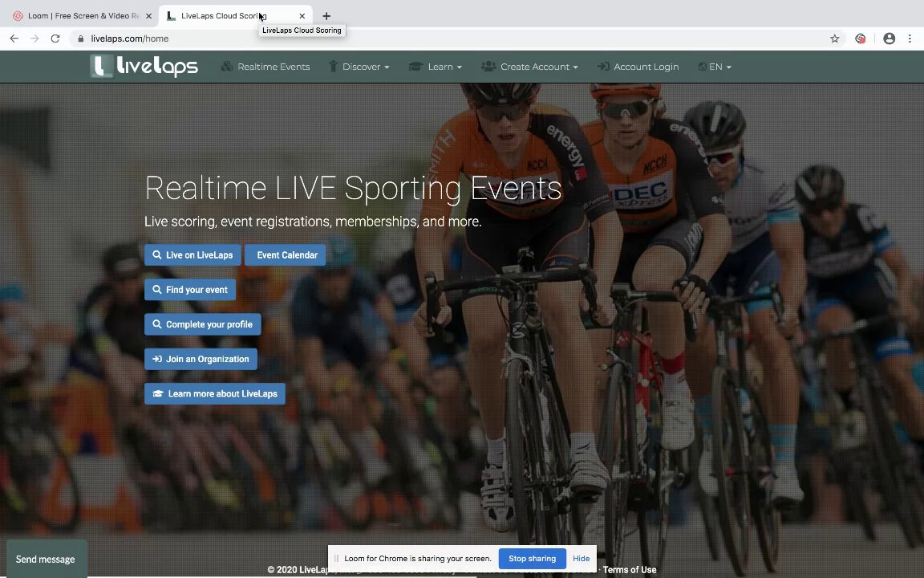Click the Realtime LIVE Sporting Events heading
Image resolution: width=924 pixels, height=578 pixels.
pyautogui.click(x=353, y=188)
